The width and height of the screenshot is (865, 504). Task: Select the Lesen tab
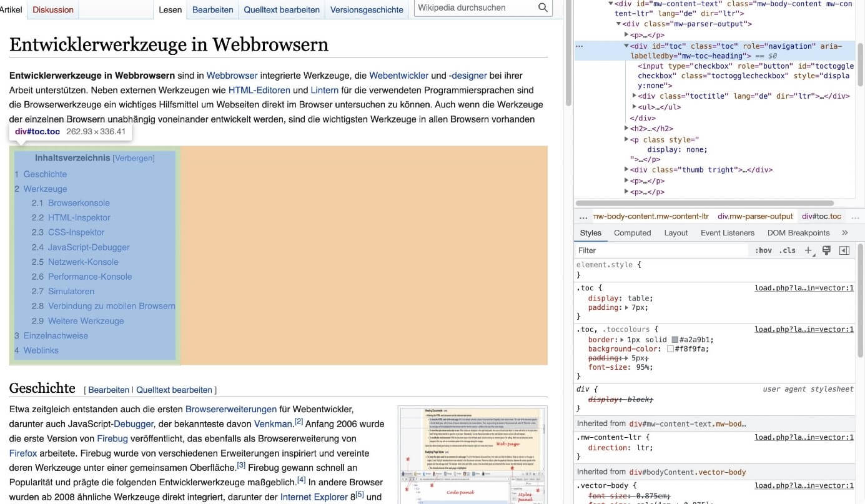(170, 9)
